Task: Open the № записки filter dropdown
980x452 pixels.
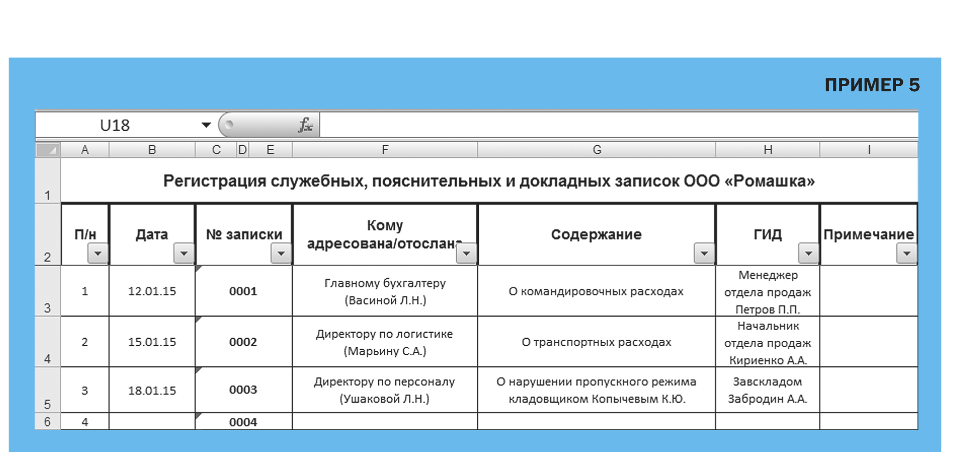Action: click(x=281, y=254)
